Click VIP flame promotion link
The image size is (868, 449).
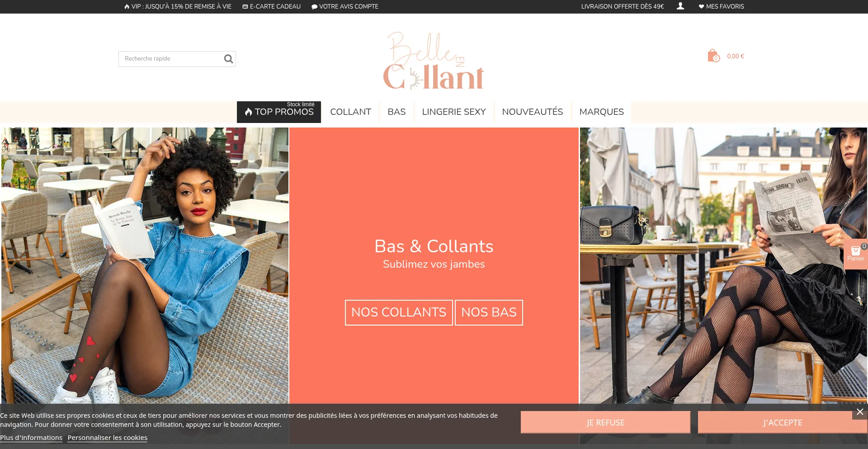178,6
